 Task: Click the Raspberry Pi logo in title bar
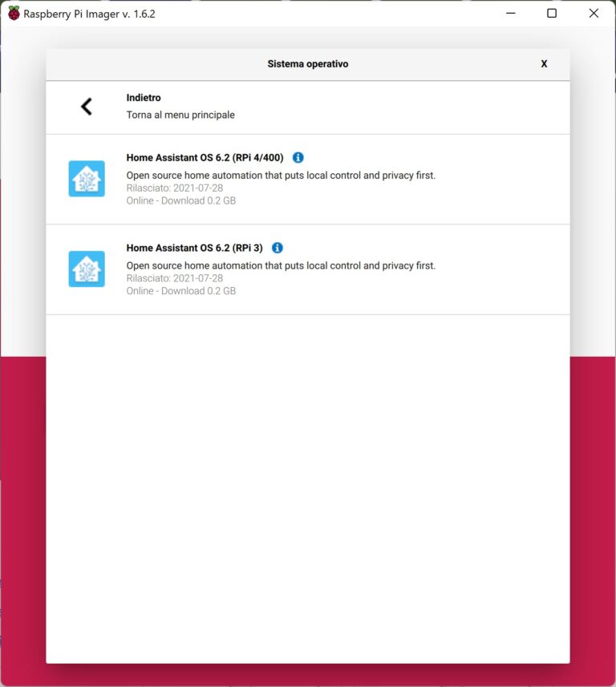point(14,14)
